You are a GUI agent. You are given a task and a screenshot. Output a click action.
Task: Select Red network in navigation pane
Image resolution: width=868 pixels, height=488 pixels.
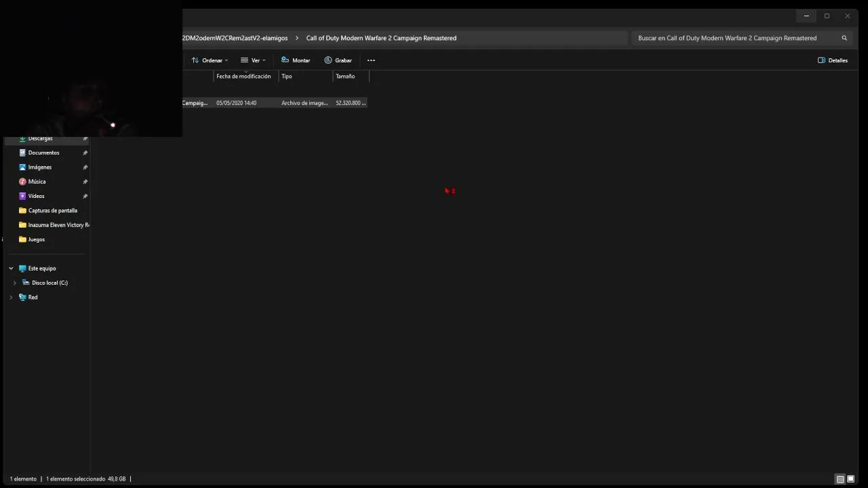[33, 297]
